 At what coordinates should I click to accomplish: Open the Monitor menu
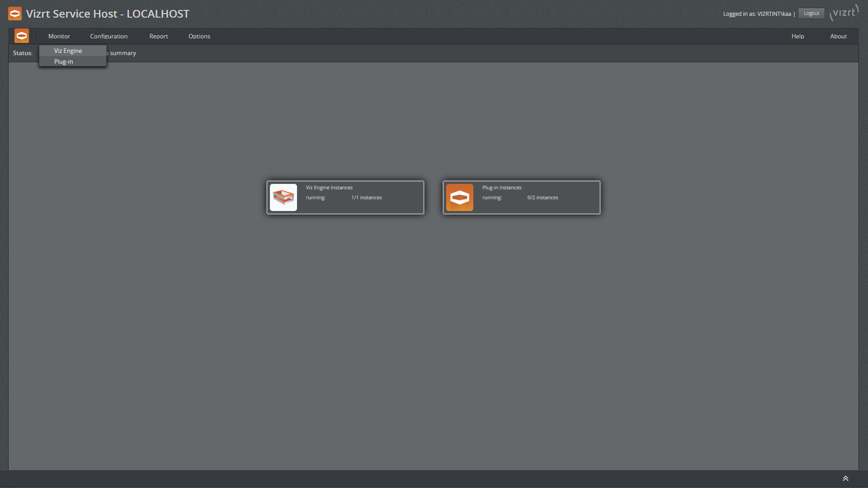click(x=59, y=36)
